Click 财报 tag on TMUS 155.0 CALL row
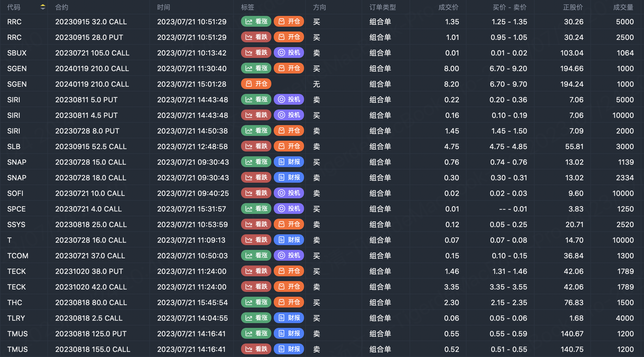 coord(289,349)
